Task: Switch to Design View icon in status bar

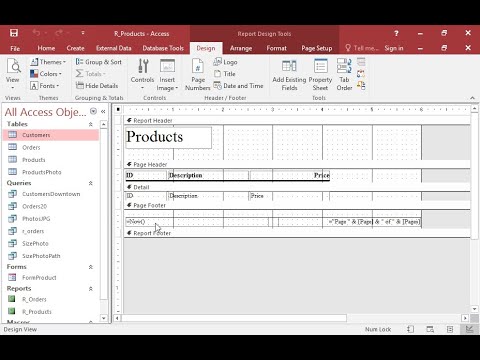Action: (x=469, y=329)
